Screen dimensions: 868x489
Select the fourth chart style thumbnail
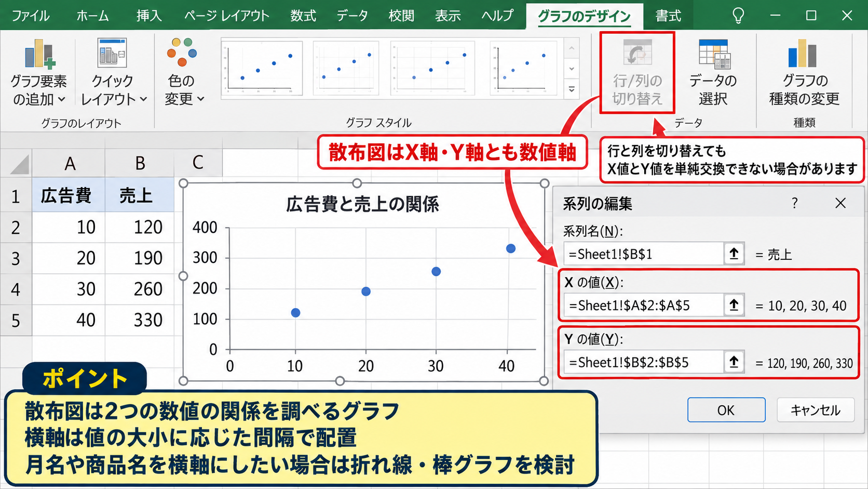[522, 68]
